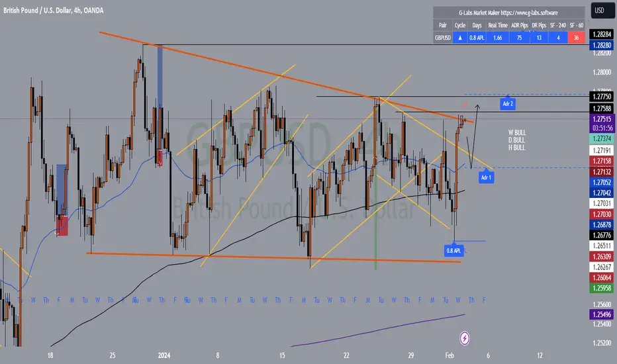Image resolution: width=617 pixels, height=364 pixels.
Task: Click the black 1.26776 price label
Action: 601,236
